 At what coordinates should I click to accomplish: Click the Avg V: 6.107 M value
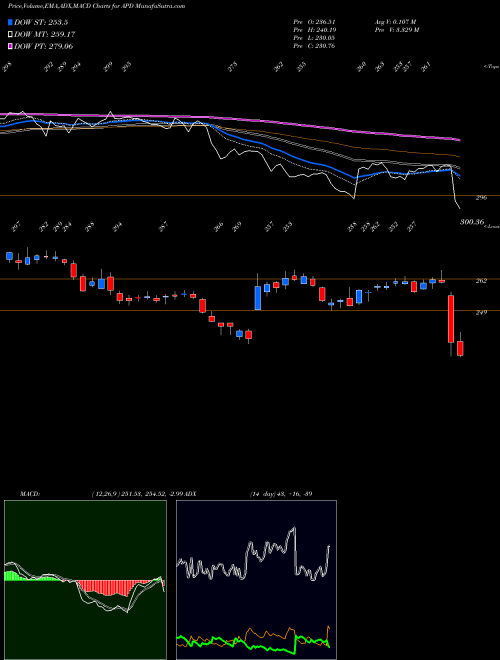click(x=395, y=22)
